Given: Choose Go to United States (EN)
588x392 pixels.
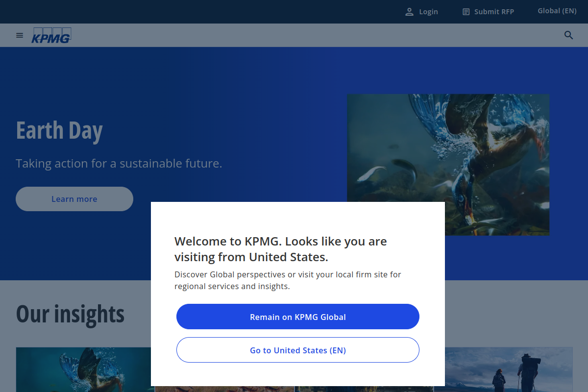Looking at the screenshot, I should (298, 350).
